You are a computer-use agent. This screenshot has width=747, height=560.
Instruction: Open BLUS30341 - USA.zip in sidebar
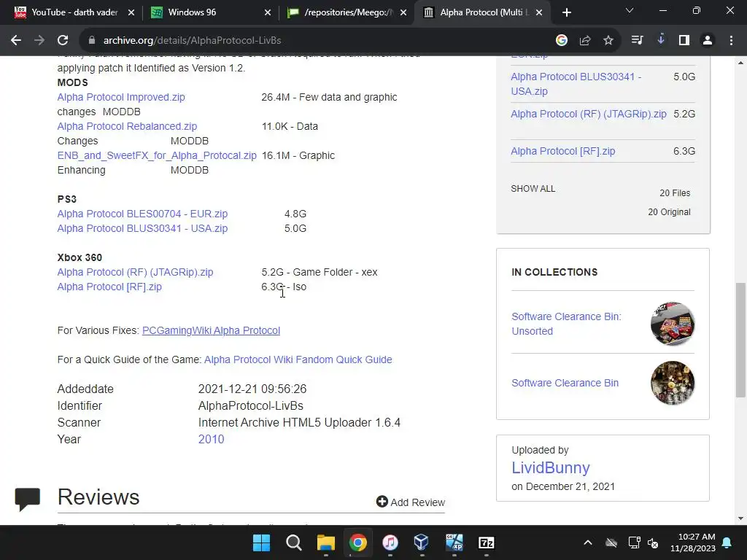(x=576, y=84)
